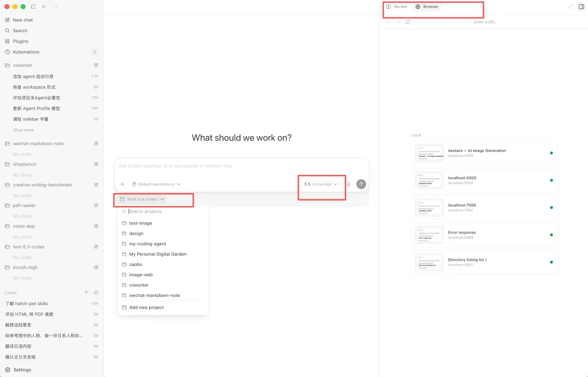Viewport: 588px width, 377px height.
Task: Collapse the Work in a project dropdown
Action: coord(142,199)
